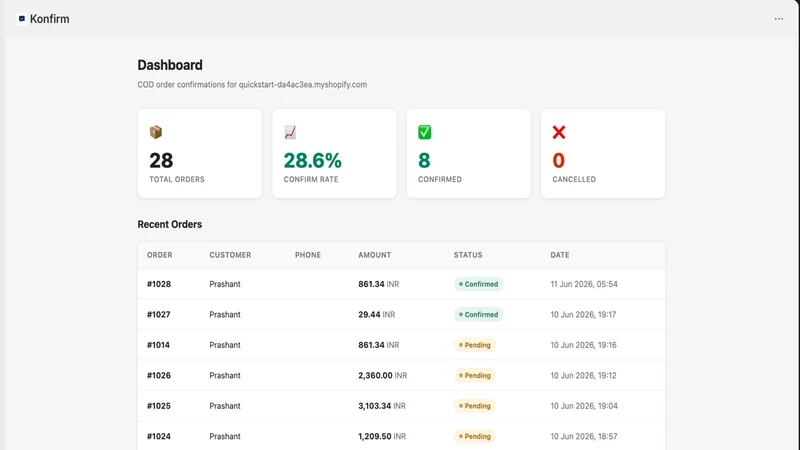Click the Pending status badge for #1024
The image size is (800, 450).
point(474,437)
